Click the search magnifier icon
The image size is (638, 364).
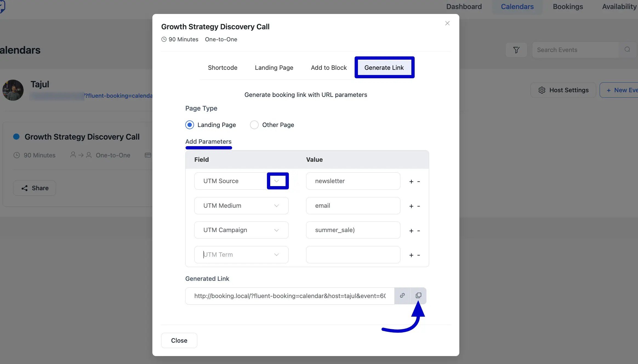[x=627, y=50]
